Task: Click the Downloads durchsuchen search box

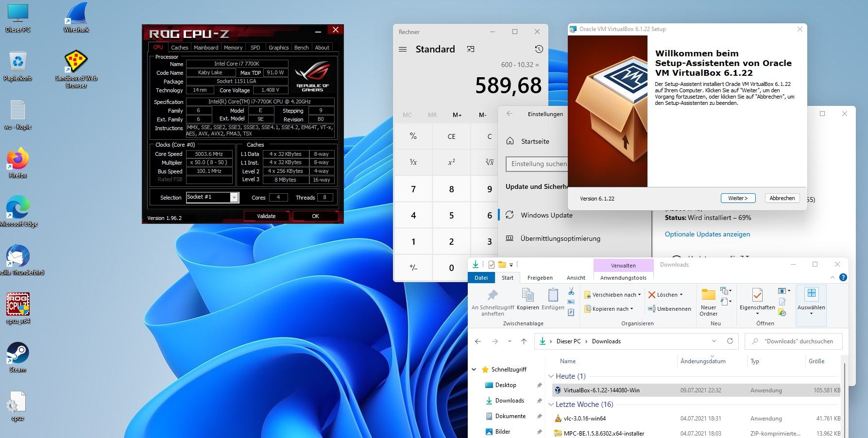Action: (794, 341)
